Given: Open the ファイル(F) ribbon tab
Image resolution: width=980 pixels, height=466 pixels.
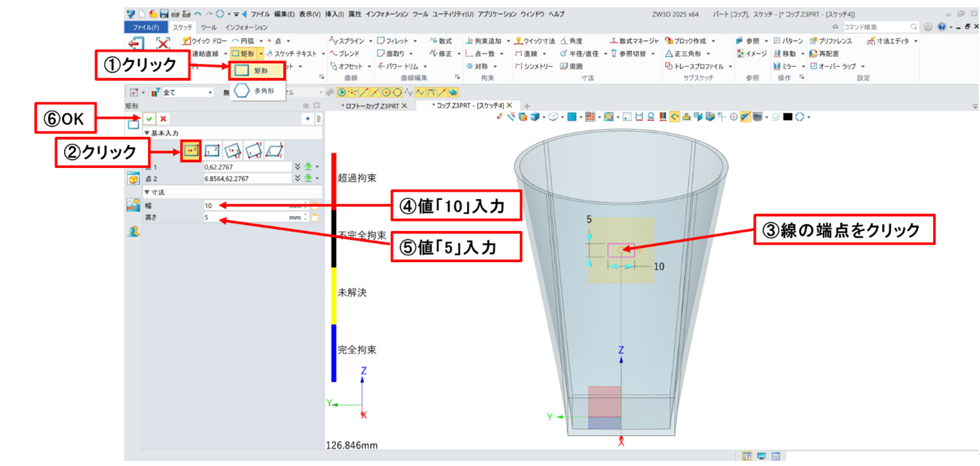Looking at the screenshot, I should [x=145, y=27].
